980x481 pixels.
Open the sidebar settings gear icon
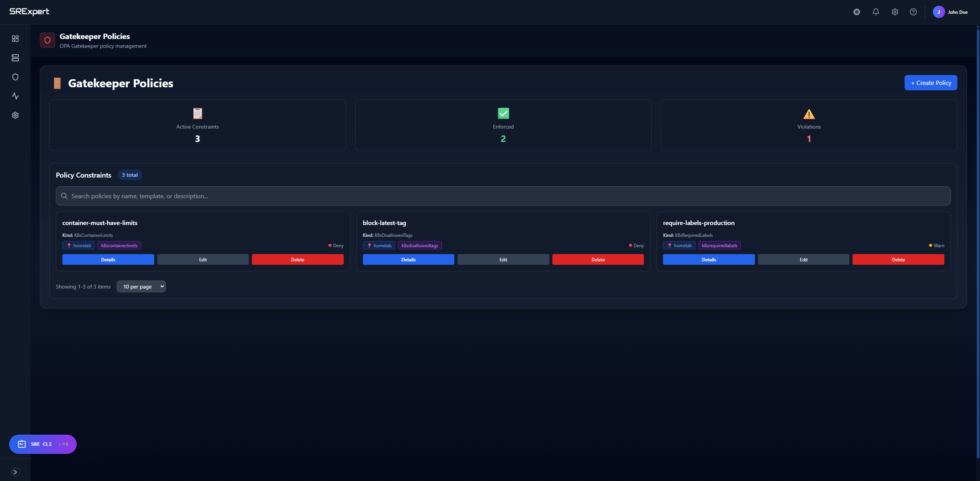[15, 115]
